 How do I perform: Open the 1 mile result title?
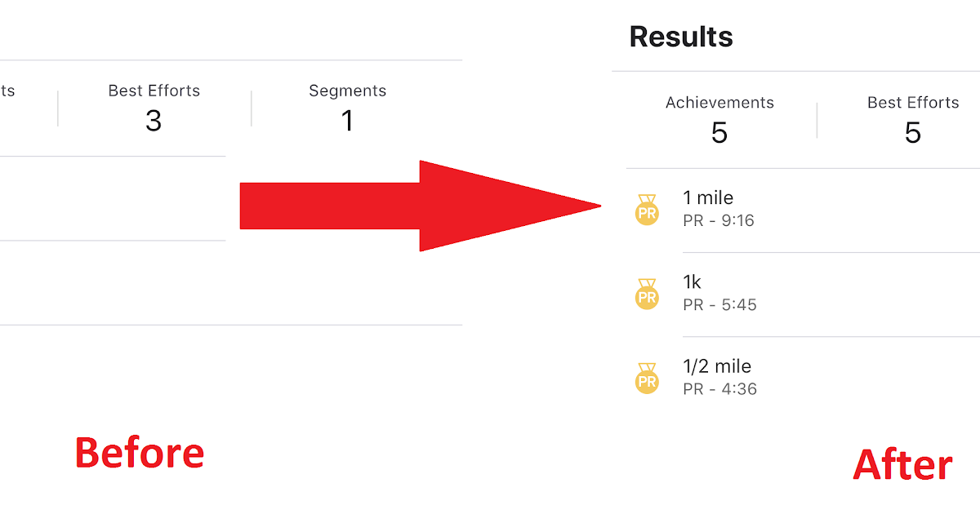708,197
